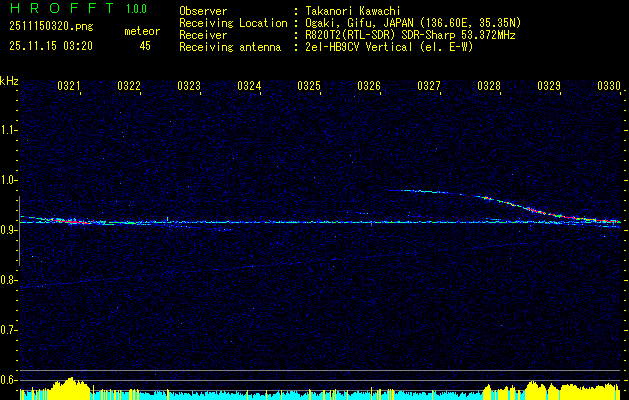
Task: Click the 0330 time marker
Action: tap(609, 87)
